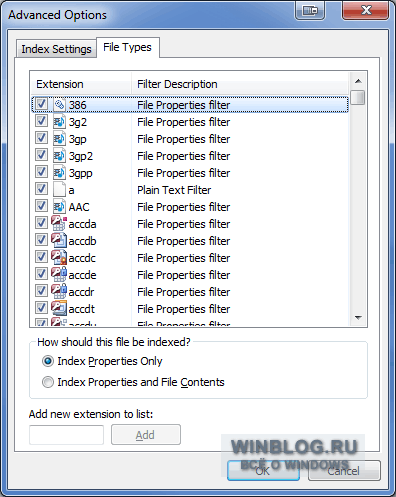
Task: Select the accde locked Access icon
Action: [59, 274]
